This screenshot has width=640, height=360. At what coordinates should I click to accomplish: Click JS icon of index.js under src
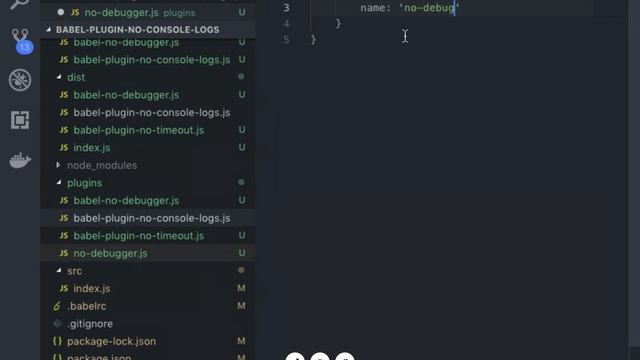point(64,288)
